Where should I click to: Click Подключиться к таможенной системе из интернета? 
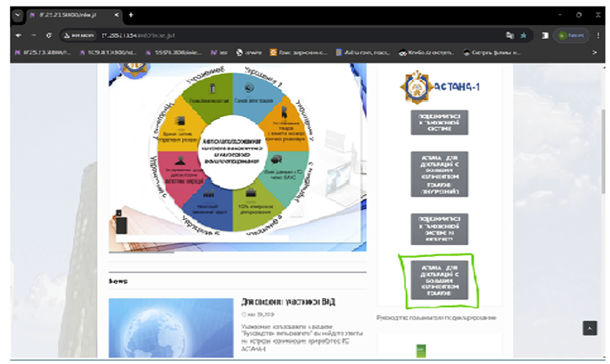439,229
